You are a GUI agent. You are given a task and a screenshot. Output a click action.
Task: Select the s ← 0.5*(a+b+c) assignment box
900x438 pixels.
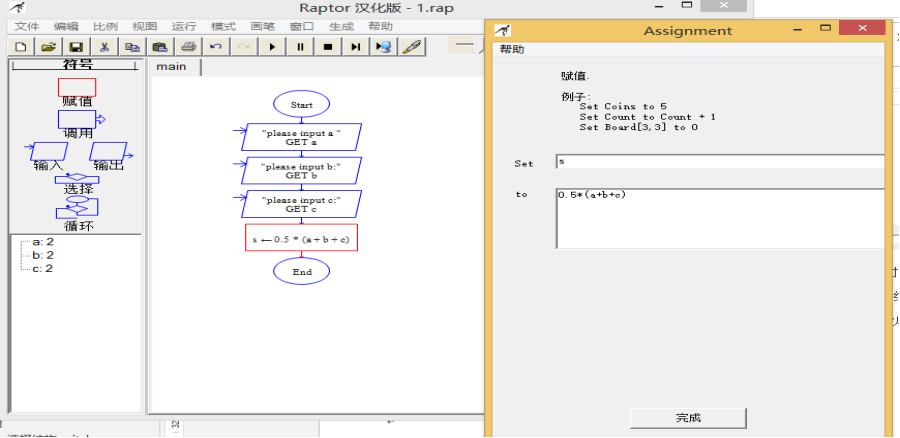click(x=301, y=238)
